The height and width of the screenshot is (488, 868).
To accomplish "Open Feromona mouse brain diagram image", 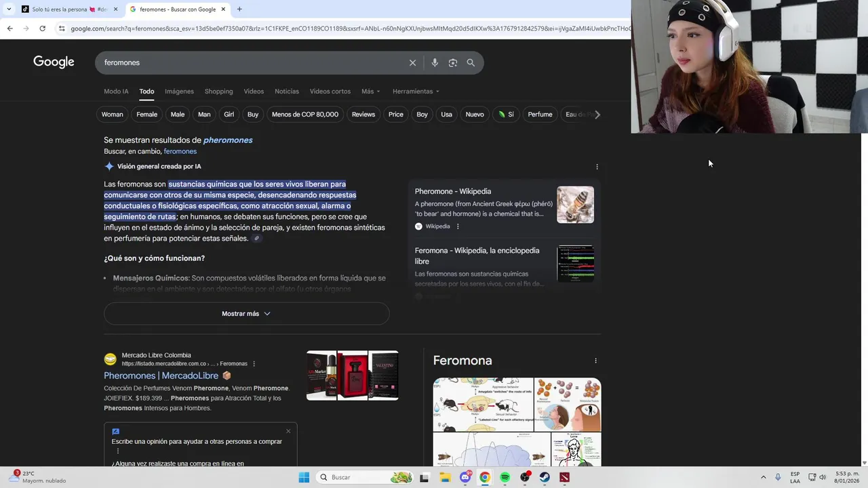I will (483, 405).
